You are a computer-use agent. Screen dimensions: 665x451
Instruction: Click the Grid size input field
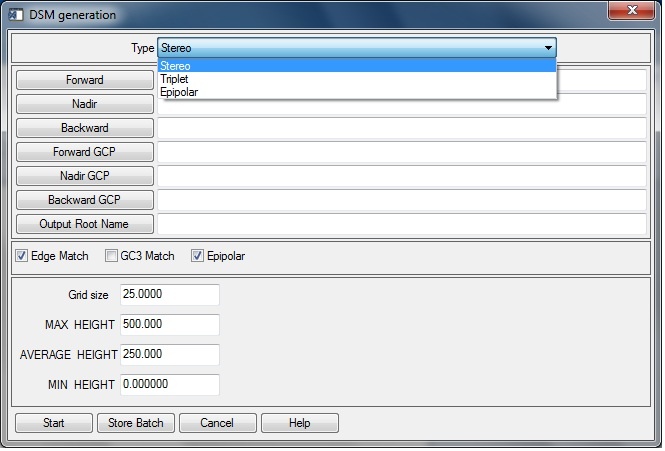coord(168,295)
